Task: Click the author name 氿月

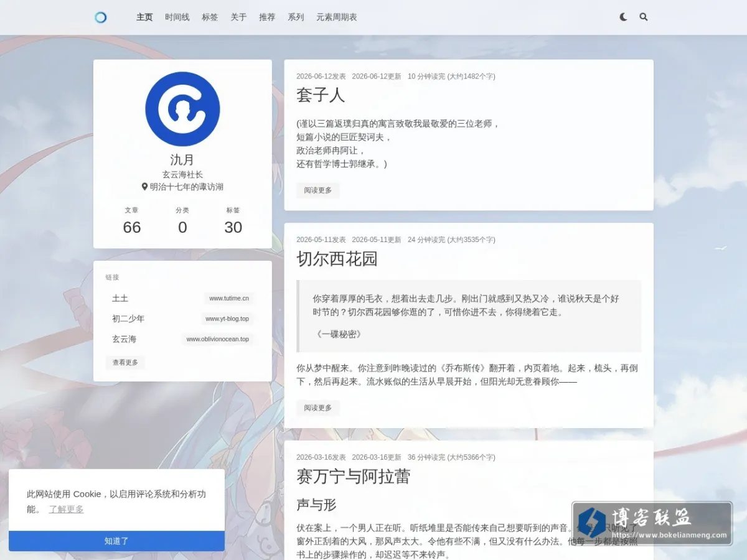Action: click(x=182, y=160)
